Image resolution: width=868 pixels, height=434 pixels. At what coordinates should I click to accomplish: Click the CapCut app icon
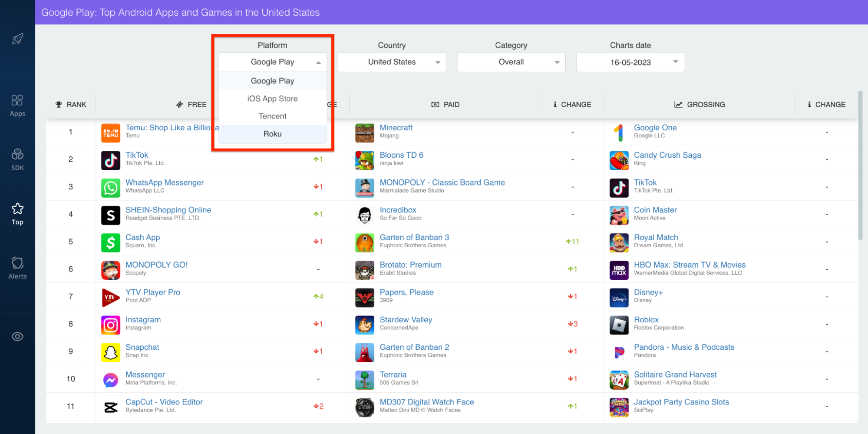click(x=111, y=407)
